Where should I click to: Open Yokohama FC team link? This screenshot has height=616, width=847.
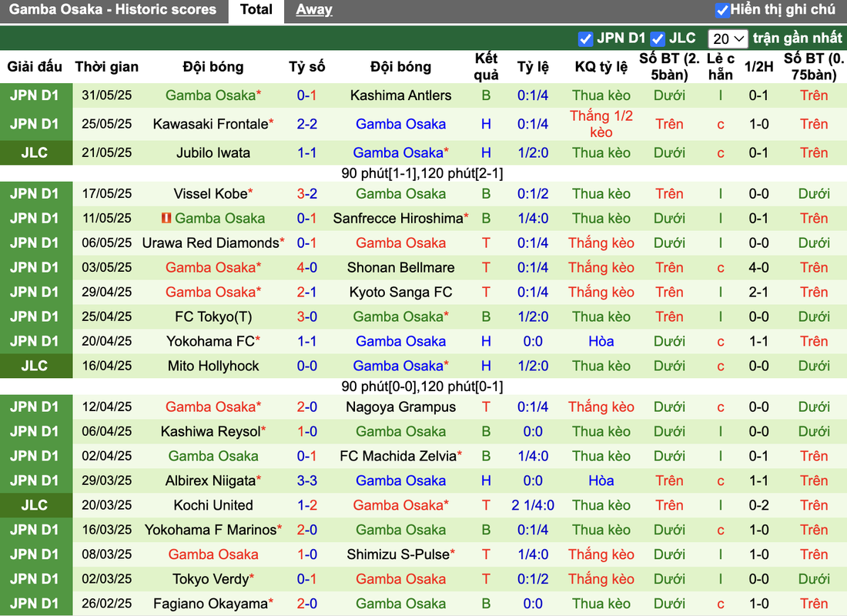213,342
